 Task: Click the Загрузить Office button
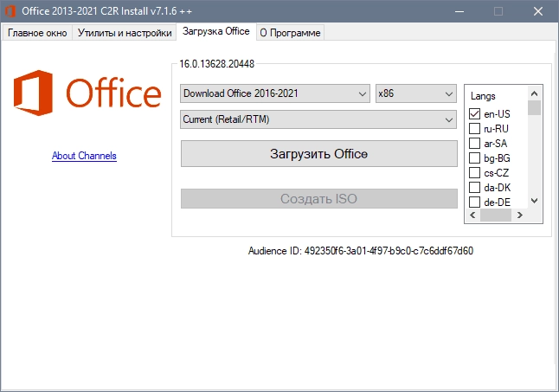[x=319, y=153]
